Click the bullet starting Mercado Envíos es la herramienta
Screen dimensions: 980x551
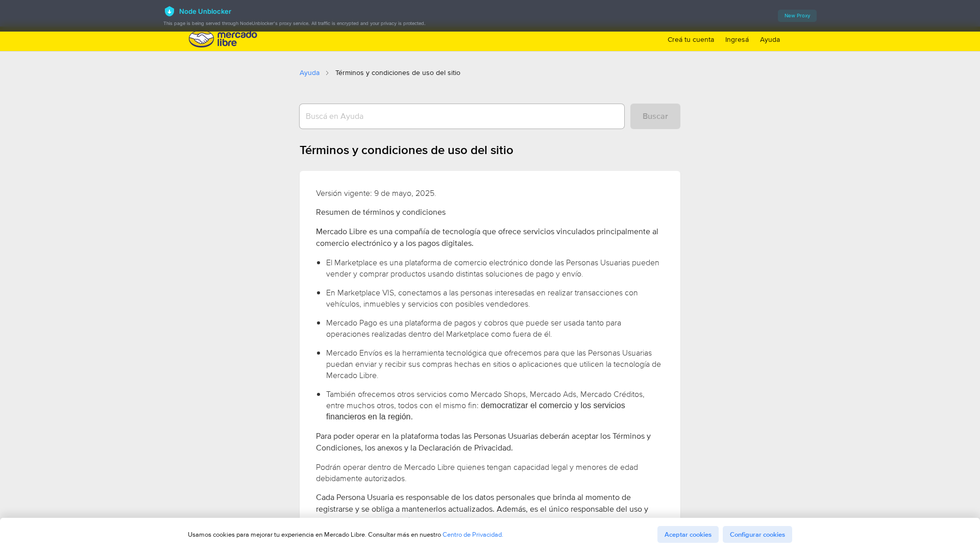click(494, 364)
